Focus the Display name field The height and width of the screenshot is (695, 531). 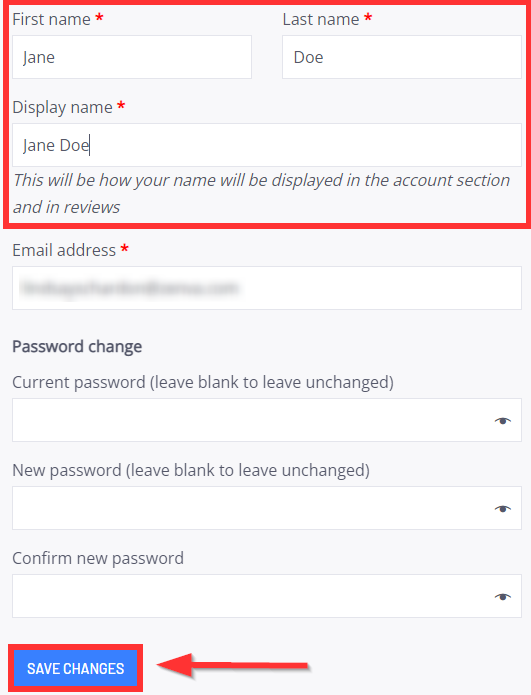267,145
